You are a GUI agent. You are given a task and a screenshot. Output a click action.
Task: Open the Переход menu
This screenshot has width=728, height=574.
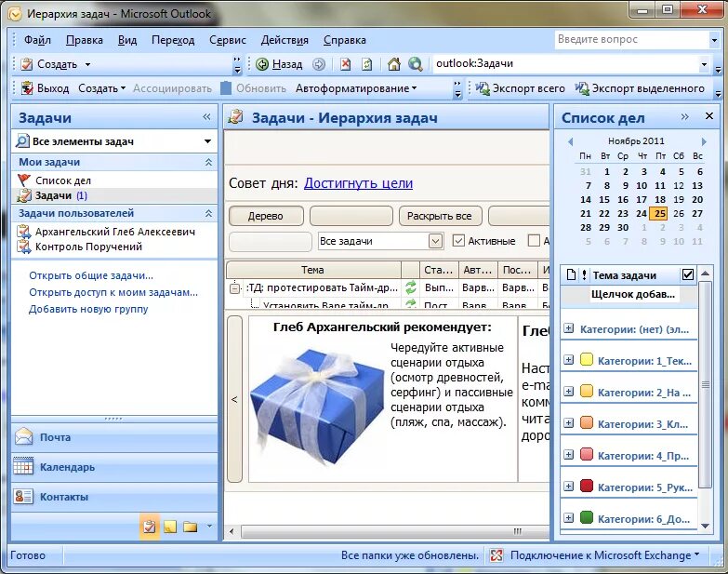pos(173,40)
